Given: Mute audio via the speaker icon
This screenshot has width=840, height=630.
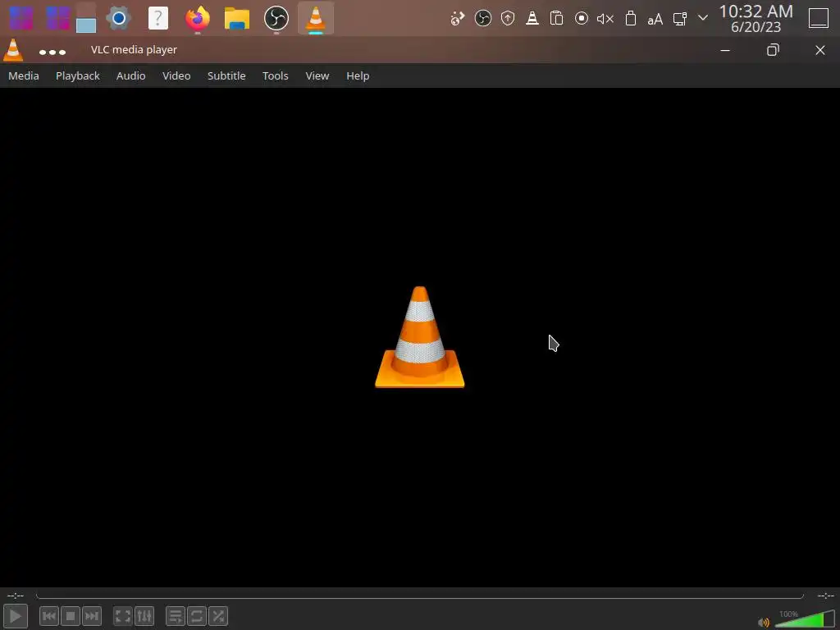Looking at the screenshot, I should coord(764,622).
